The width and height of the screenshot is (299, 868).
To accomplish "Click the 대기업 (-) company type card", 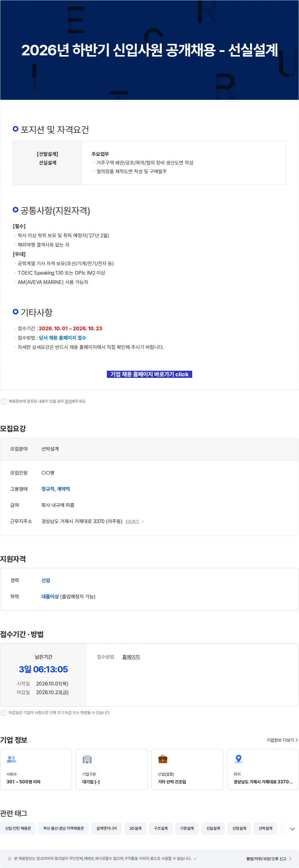I will tap(112, 769).
